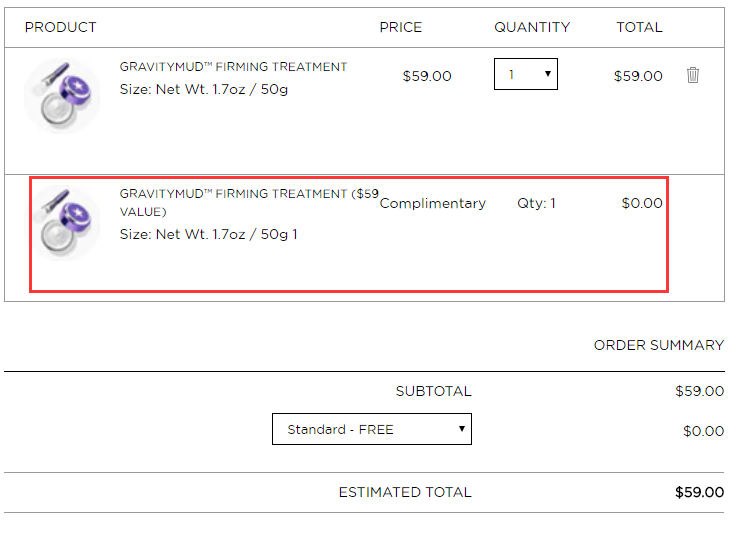Open GravityMud Firming Treatment ($59 Value) link
This screenshot has width=738, height=542.
tap(249, 202)
